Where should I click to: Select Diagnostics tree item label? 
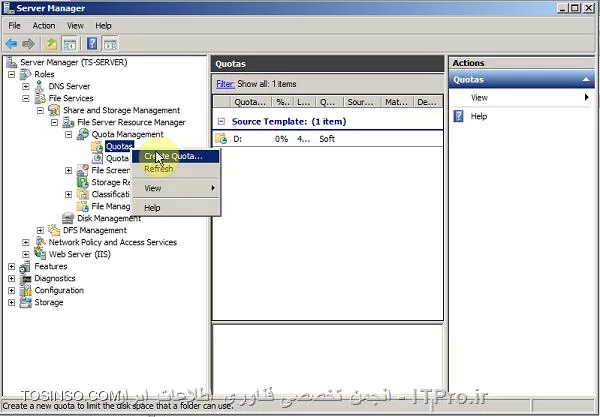(x=55, y=278)
